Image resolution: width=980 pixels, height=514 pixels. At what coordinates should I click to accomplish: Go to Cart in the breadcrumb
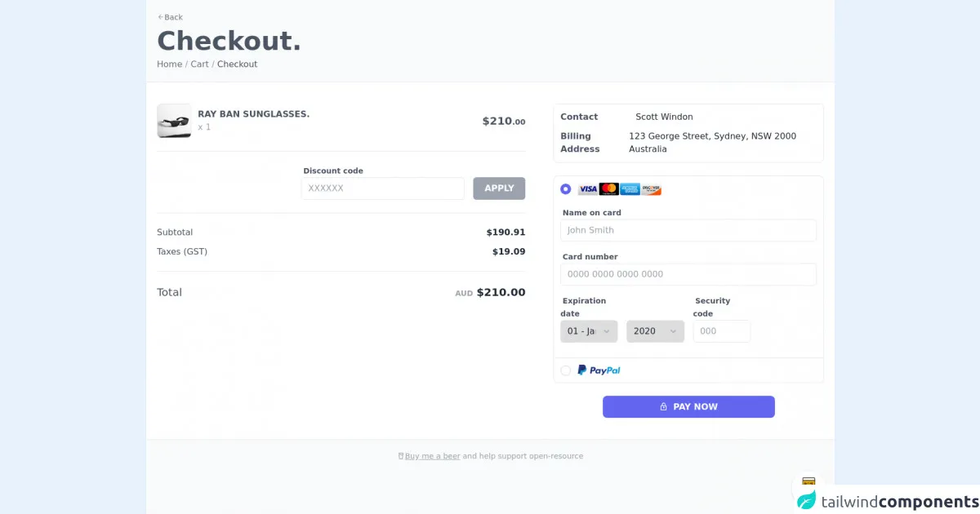pos(199,64)
